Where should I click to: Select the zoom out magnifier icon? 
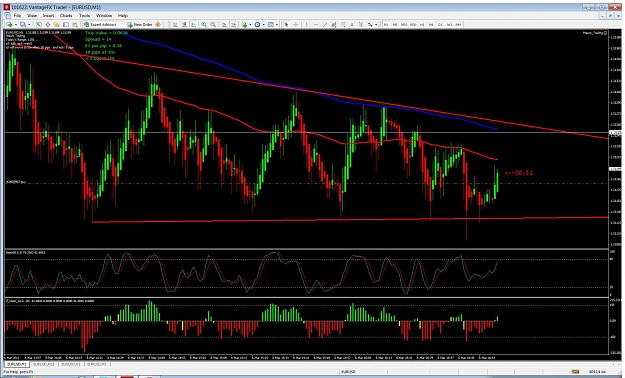(213, 24)
